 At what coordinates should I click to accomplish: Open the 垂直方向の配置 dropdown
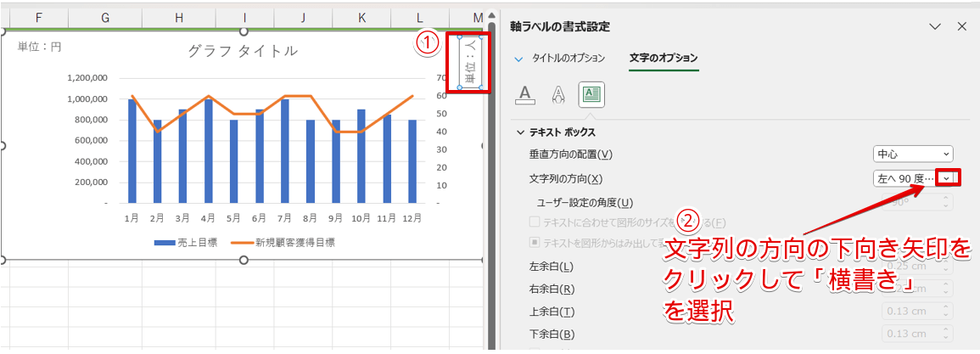(913, 154)
